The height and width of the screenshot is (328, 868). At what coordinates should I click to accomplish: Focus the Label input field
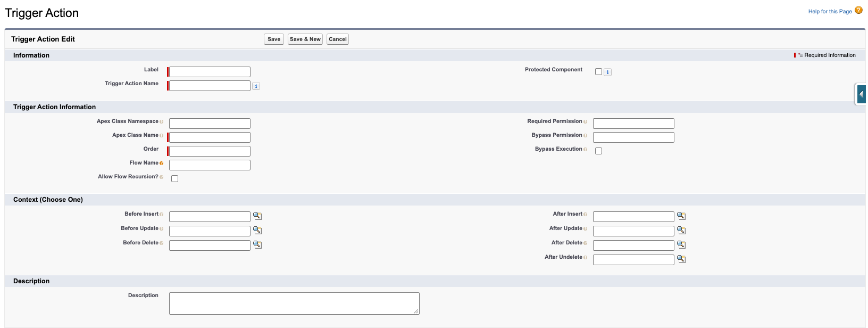(x=210, y=72)
